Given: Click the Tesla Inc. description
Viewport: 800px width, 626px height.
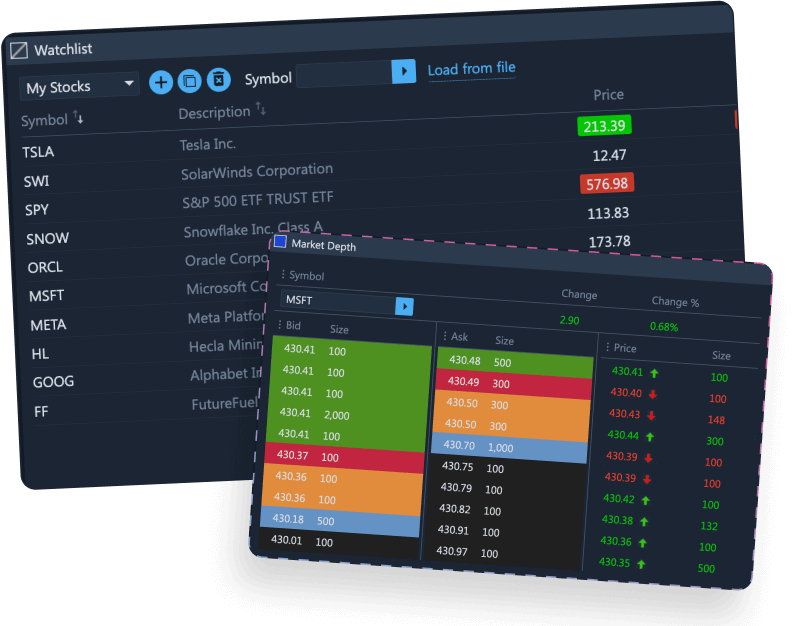Looking at the screenshot, I should (x=208, y=145).
